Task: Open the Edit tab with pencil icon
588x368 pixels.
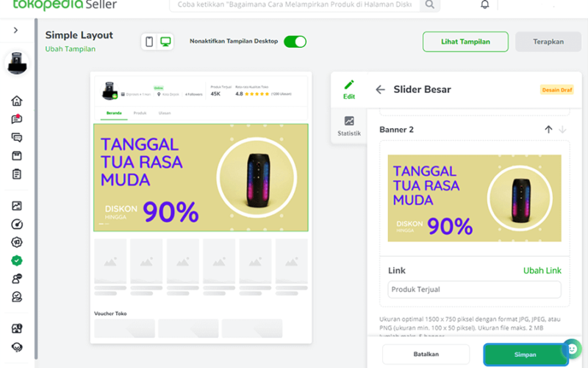Action: tap(348, 89)
